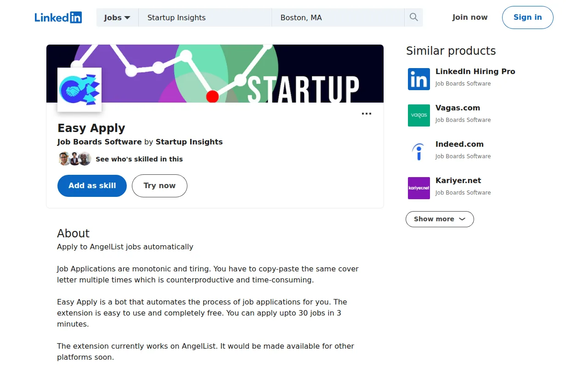Screen dimensions: 588x368
Task: Click the Vagas.com logo icon
Action: click(419, 115)
